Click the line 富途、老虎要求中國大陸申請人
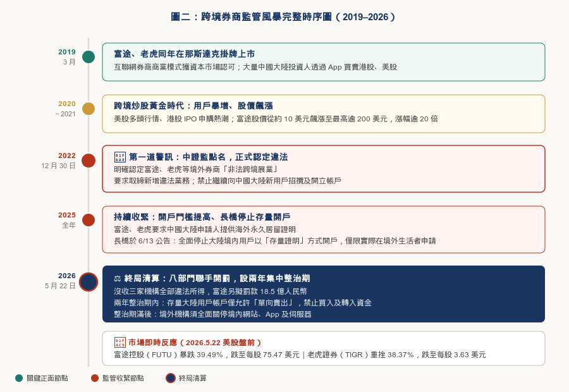This screenshot has height=392, width=569. 205,230
